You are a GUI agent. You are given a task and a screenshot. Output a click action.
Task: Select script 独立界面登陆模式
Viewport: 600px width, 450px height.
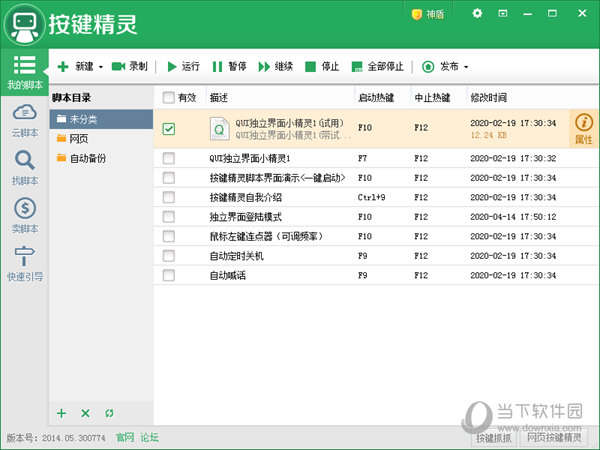(x=376, y=217)
